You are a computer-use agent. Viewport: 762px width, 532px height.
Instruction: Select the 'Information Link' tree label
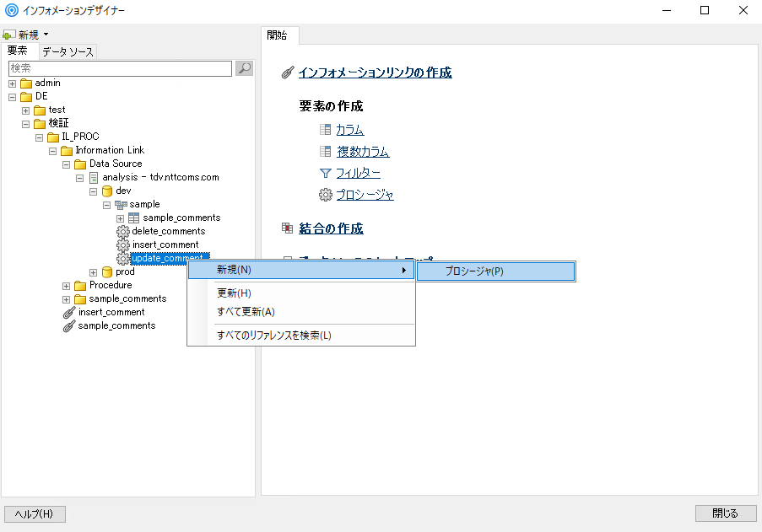coord(110,150)
